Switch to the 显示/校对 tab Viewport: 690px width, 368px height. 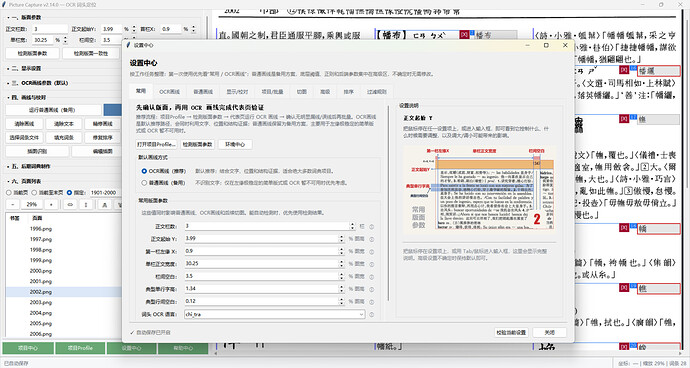237,92
